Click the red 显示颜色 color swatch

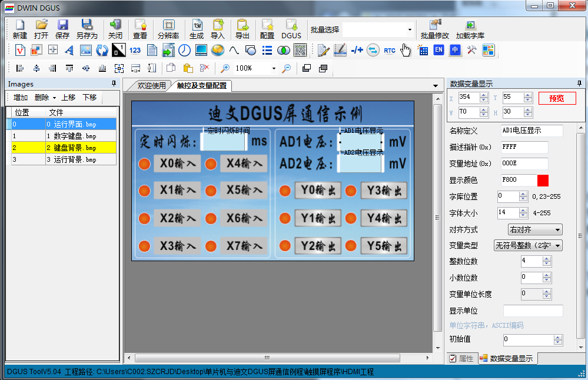click(543, 180)
